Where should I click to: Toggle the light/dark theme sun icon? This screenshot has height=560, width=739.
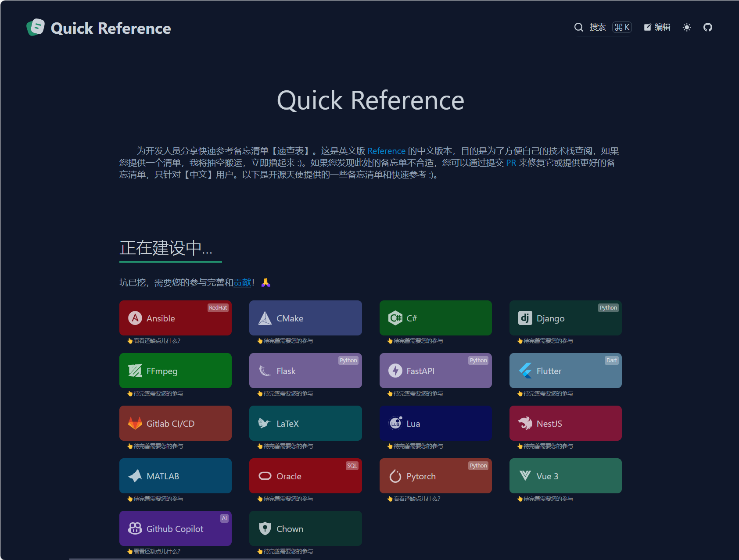point(687,27)
